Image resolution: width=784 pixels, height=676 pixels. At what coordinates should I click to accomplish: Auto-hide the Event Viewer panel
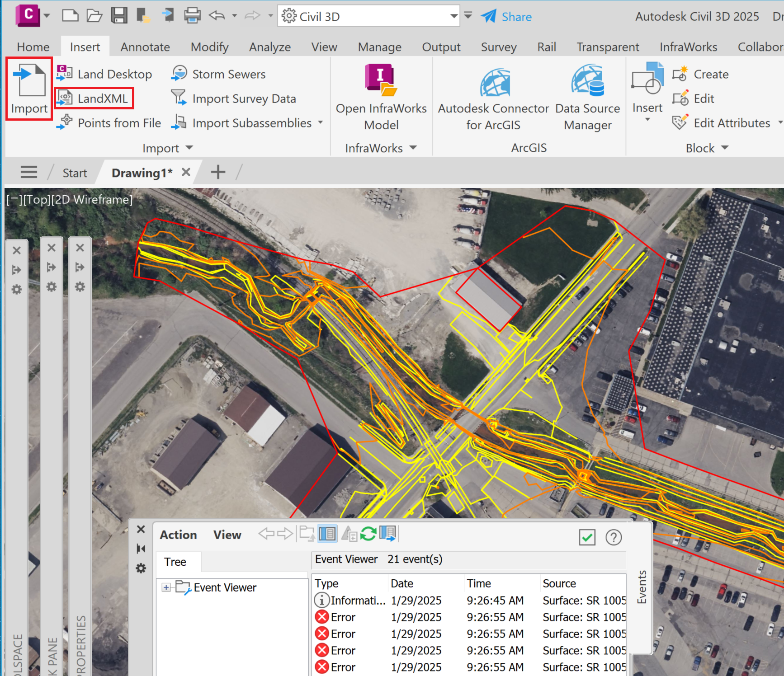pos(141,548)
